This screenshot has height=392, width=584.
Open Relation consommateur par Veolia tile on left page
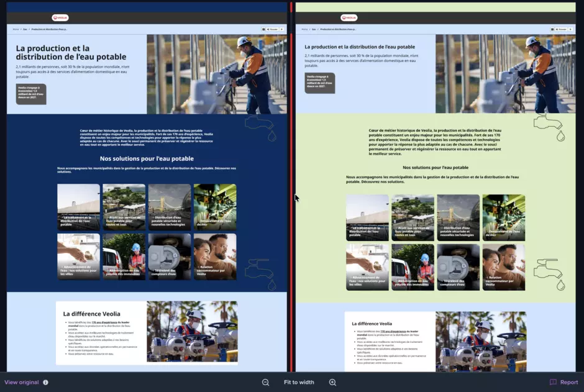click(x=215, y=257)
